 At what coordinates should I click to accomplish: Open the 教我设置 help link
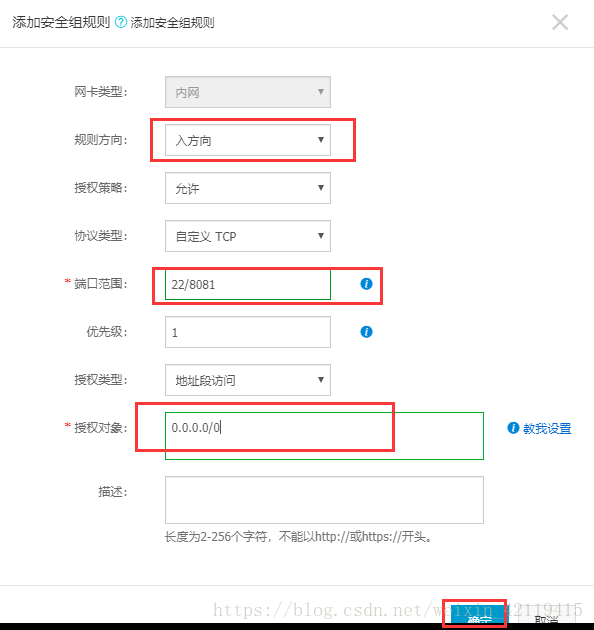547,428
